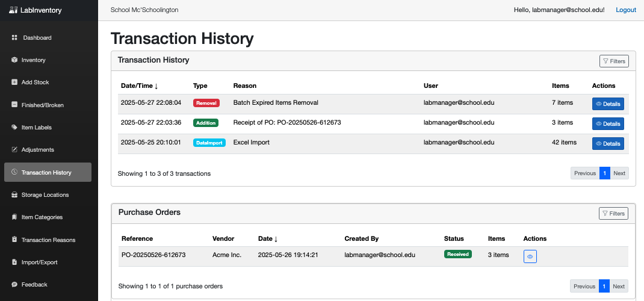644x301 pixels.
Task: Click the 2025-05-25 20:10:01 timestamp
Action: pyautogui.click(x=150, y=143)
